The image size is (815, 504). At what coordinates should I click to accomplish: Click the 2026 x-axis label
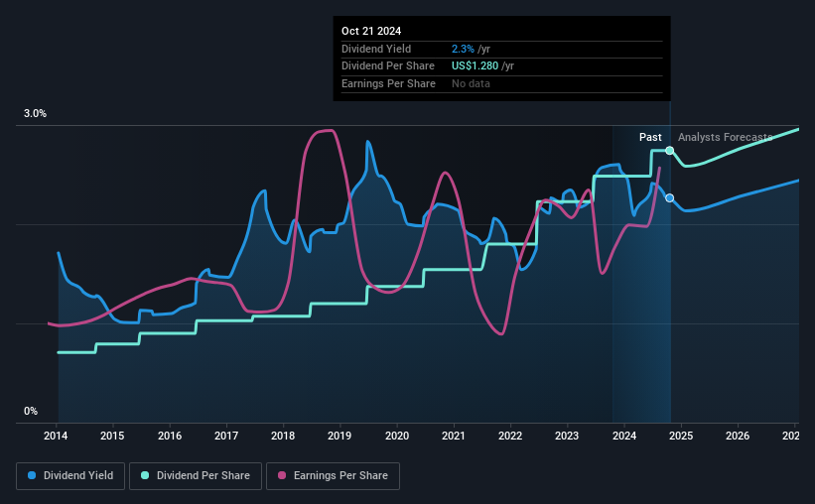[x=738, y=436]
